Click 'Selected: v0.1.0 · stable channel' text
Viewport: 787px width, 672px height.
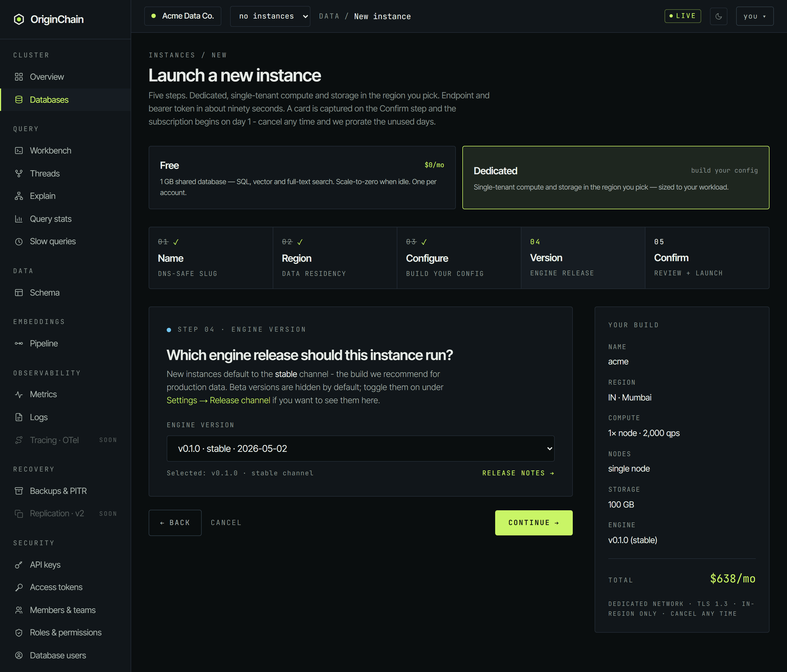(240, 473)
